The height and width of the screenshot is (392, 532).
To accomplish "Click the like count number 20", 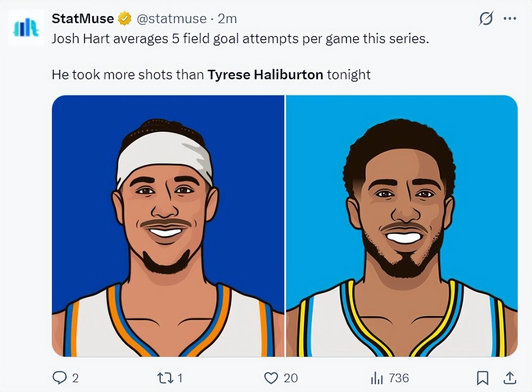I will [290, 378].
